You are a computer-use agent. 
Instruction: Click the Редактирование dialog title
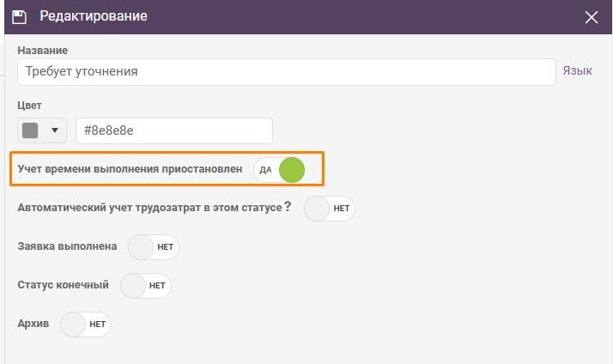(x=94, y=16)
